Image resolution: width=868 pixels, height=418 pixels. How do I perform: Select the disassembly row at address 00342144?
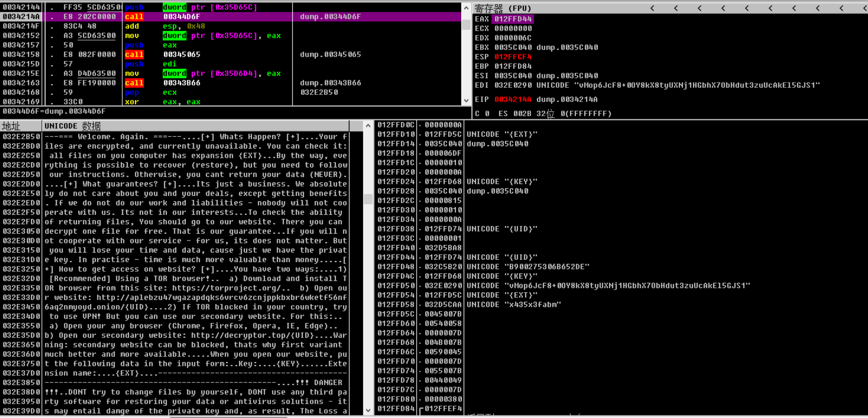(x=231, y=7)
